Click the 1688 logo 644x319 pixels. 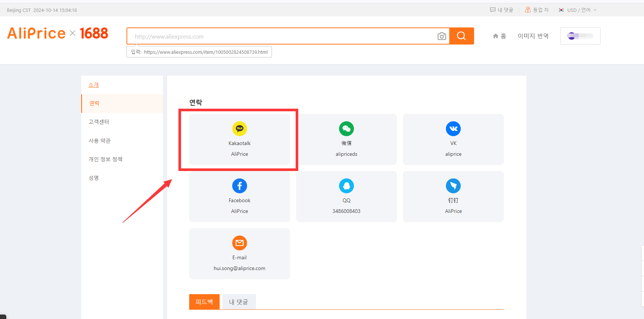tap(94, 33)
